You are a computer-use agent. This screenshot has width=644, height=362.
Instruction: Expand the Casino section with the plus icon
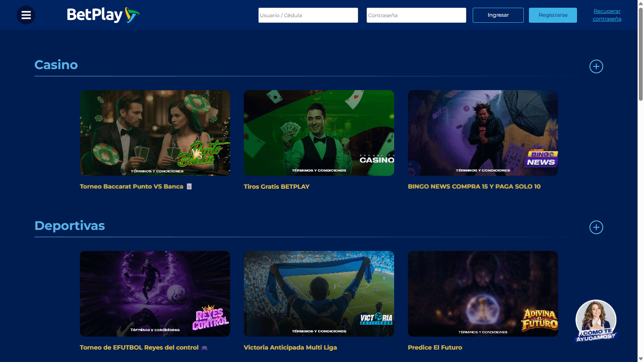click(x=596, y=66)
